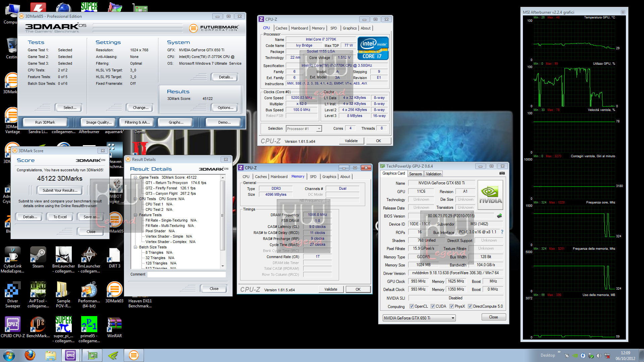644x362 pixels.
Task: Open SPD tab in Memory CPU-Z window
Action: click(313, 177)
